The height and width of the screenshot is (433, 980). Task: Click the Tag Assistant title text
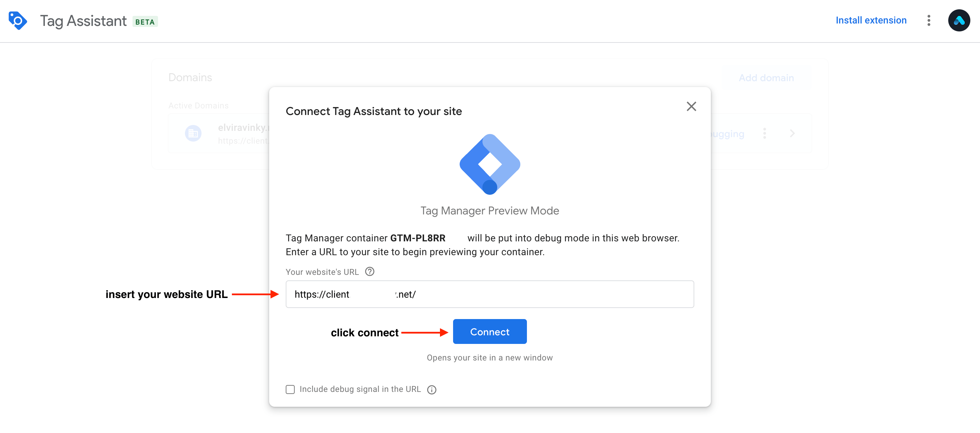[x=83, y=21]
